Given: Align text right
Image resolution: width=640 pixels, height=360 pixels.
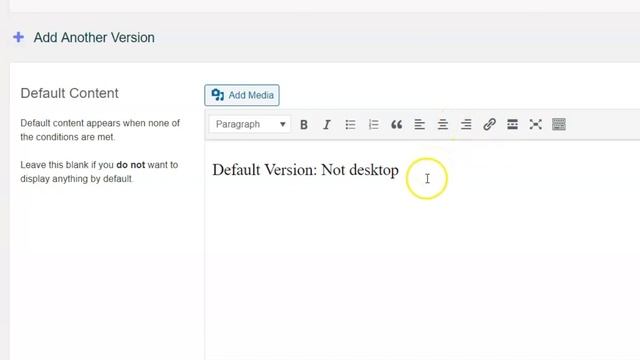Looking at the screenshot, I should tap(466, 124).
